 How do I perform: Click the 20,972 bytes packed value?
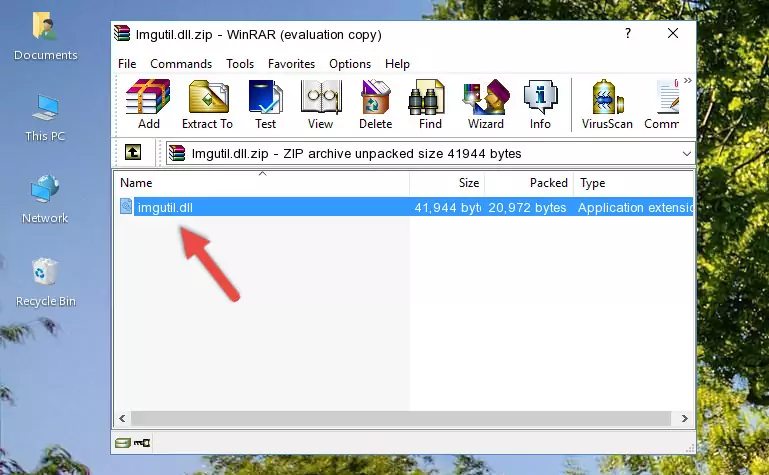point(527,208)
